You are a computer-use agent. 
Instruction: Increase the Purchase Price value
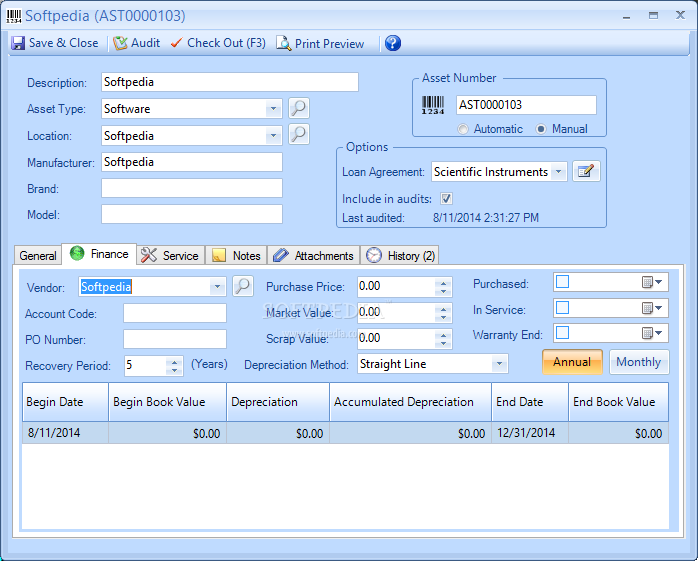[443, 283]
